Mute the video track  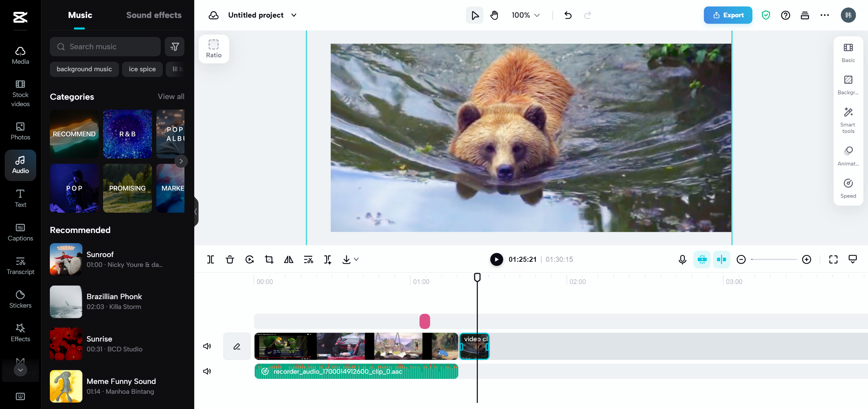coord(207,346)
